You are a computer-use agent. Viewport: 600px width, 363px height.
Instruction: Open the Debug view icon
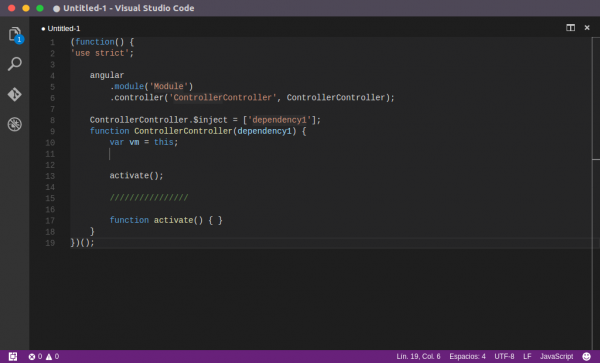(x=15, y=124)
